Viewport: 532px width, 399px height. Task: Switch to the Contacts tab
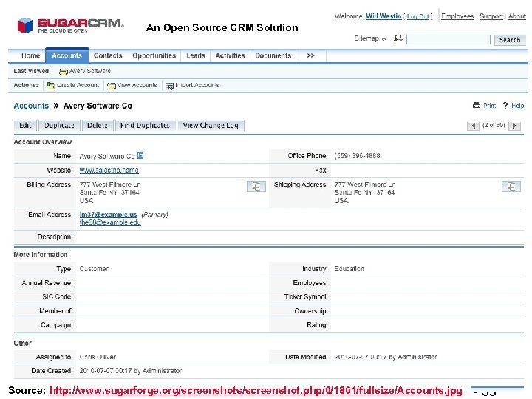click(x=108, y=55)
